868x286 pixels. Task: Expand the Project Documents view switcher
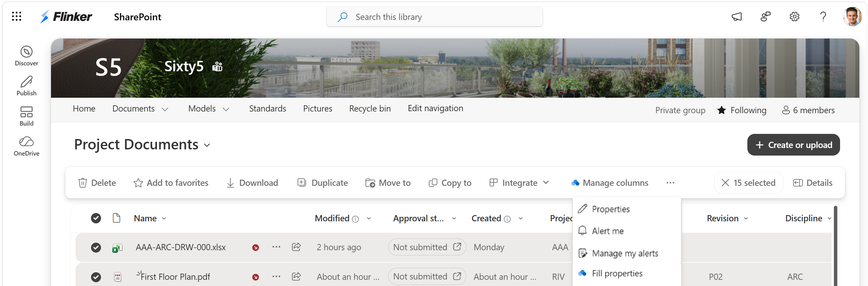[x=207, y=145]
